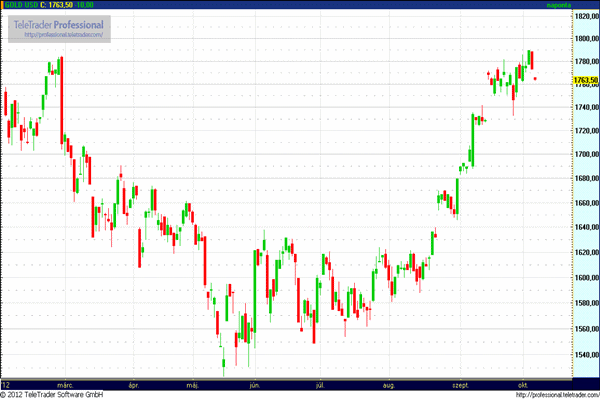Select the closing price value 1763,50 in header
The height and width of the screenshot is (400, 600).
point(56,5)
